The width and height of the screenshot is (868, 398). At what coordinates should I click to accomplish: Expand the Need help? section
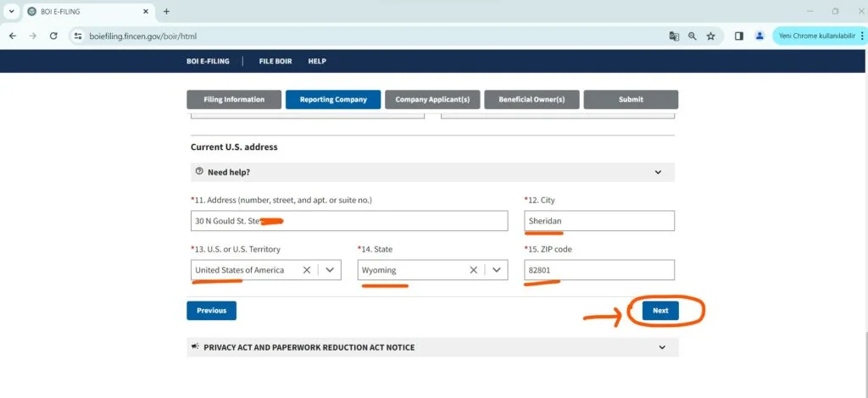coord(658,172)
